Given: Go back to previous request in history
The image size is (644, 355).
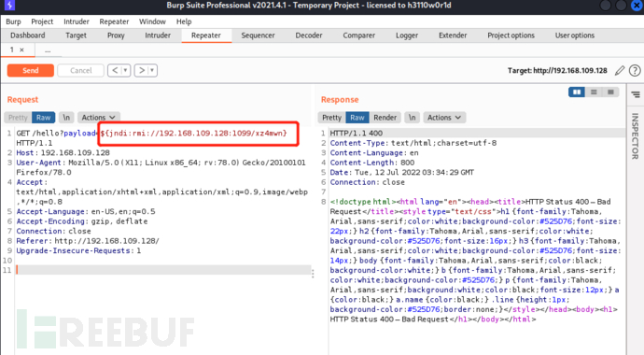Looking at the screenshot, I should coord(115,70).
